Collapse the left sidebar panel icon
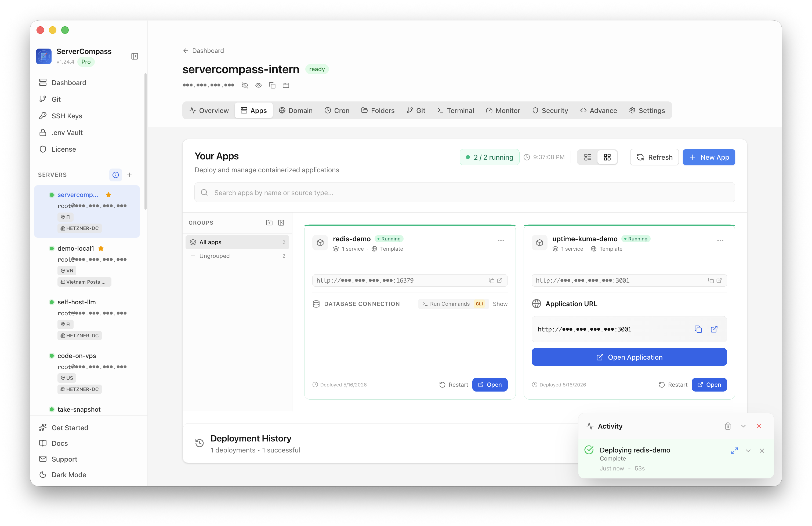This screenshot has height=526, width=812. point(135,56)
